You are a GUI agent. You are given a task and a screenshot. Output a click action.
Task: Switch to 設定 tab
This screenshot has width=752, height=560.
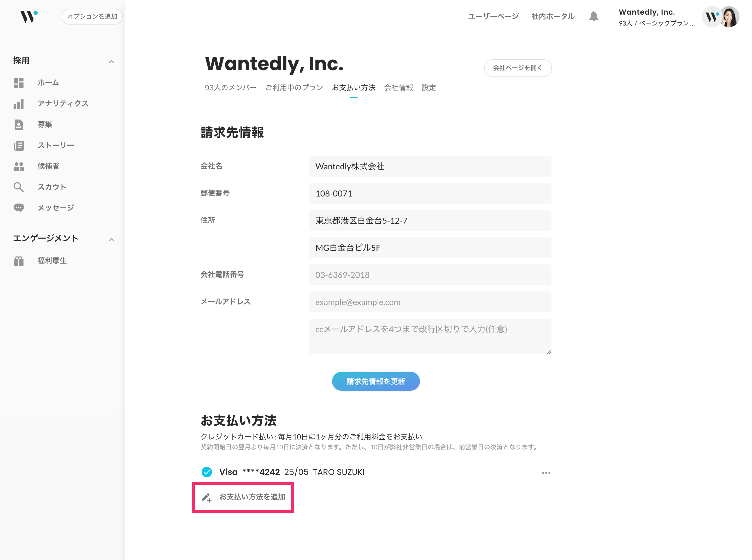click(x=429, y=87)
